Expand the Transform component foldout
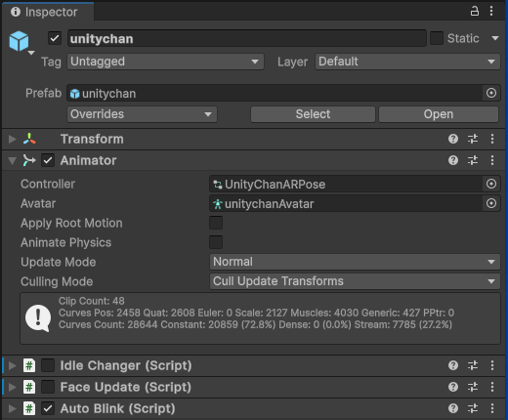The width and height of the screenshot is (508, 420). (13, 139)
